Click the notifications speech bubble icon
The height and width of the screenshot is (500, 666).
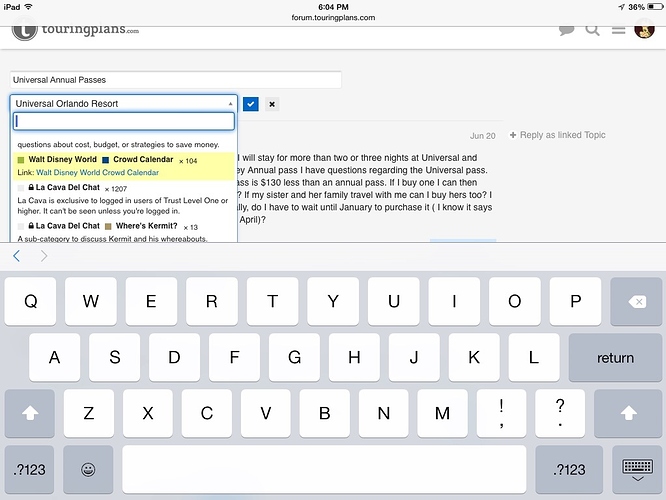coord(567,30)
